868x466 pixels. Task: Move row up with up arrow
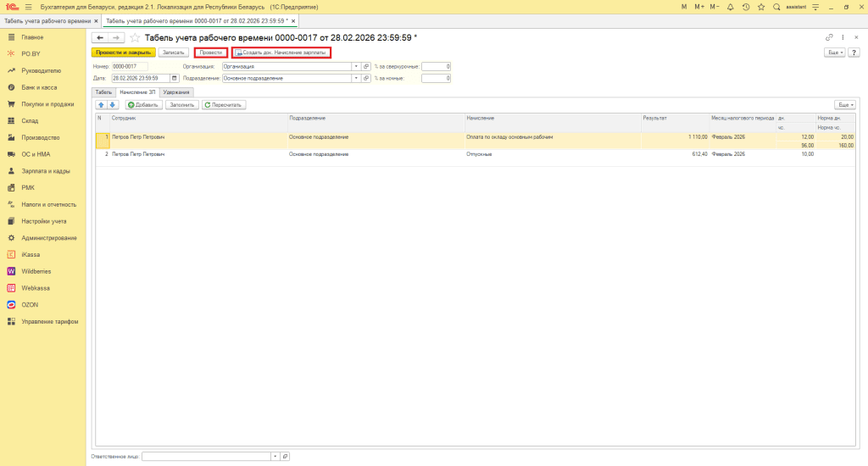coord(102,105)
